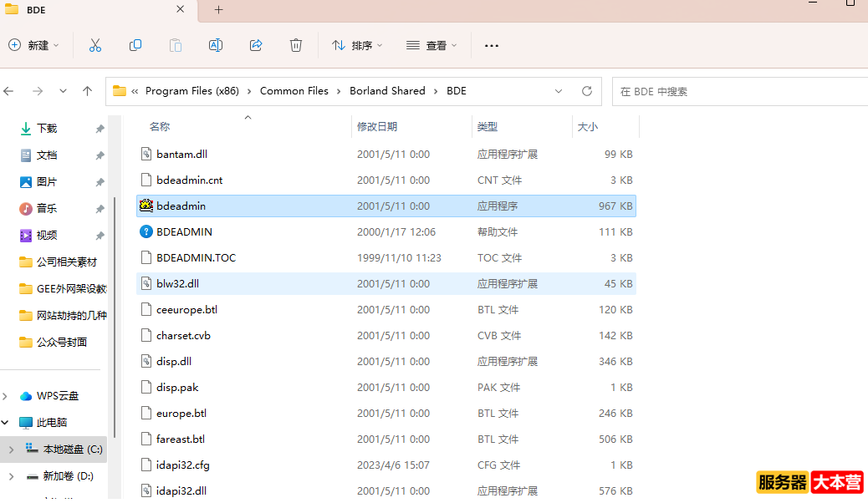868x503 pixels.
Task: Select file charset.cvb
Action: tap(385, 335)
